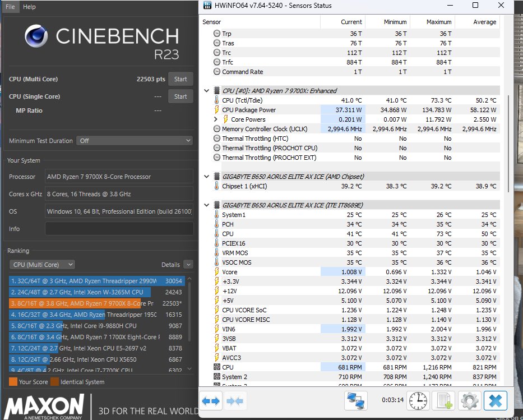Viewport: 523px width, 420px height.
Task: Click the CPU Package Power lightning icon
Action: pos(217,110)
